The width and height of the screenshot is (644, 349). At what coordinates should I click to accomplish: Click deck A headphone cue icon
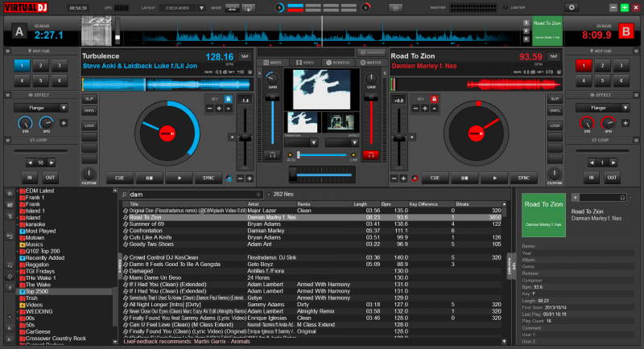[x=272, y=155]
